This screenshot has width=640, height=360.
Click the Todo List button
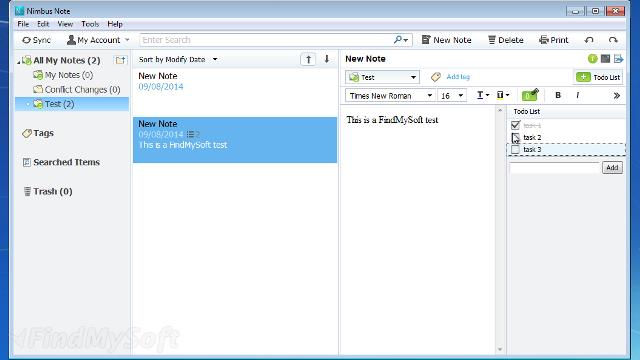(598, 77)
